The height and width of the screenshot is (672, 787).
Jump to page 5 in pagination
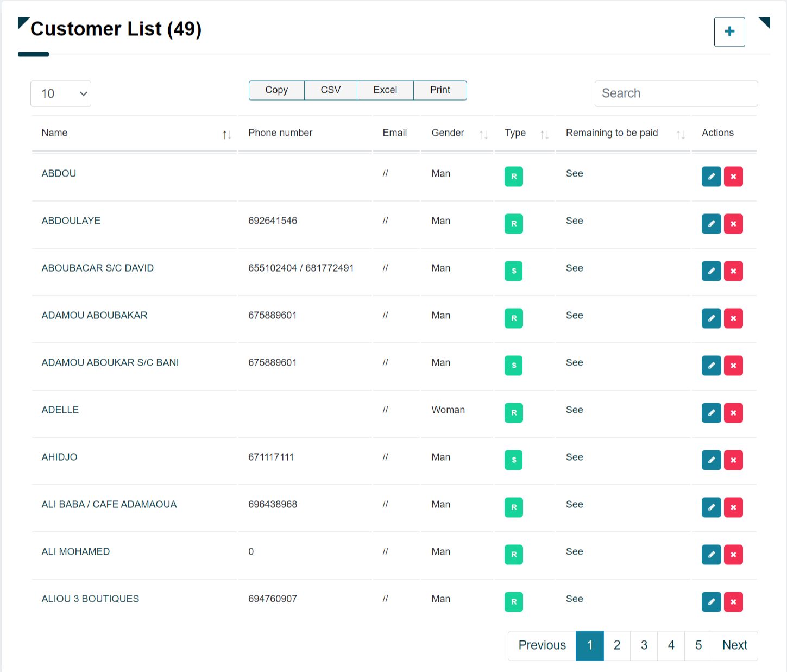click(x=698, y=645)
